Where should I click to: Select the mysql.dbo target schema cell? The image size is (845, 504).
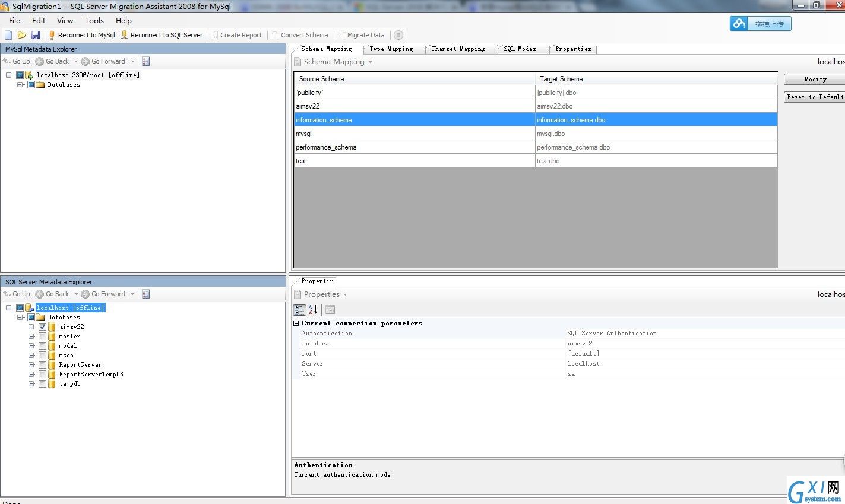656,134
